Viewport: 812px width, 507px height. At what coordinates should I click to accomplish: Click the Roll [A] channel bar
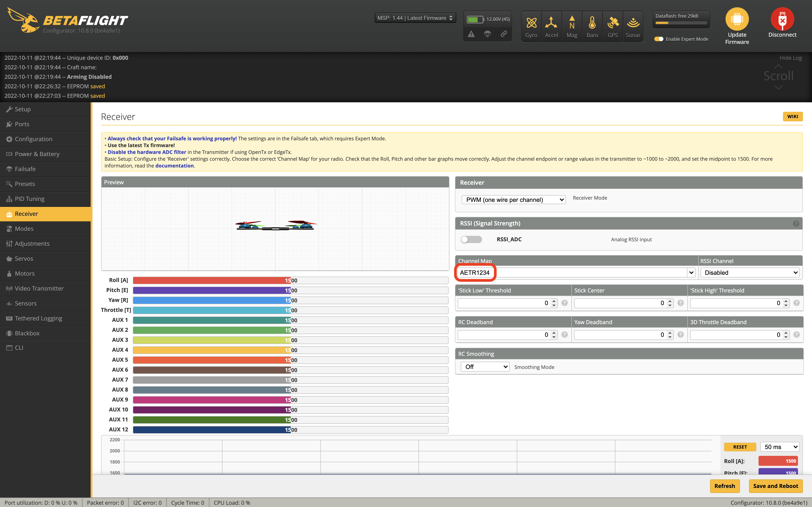[x=290, y=280]
